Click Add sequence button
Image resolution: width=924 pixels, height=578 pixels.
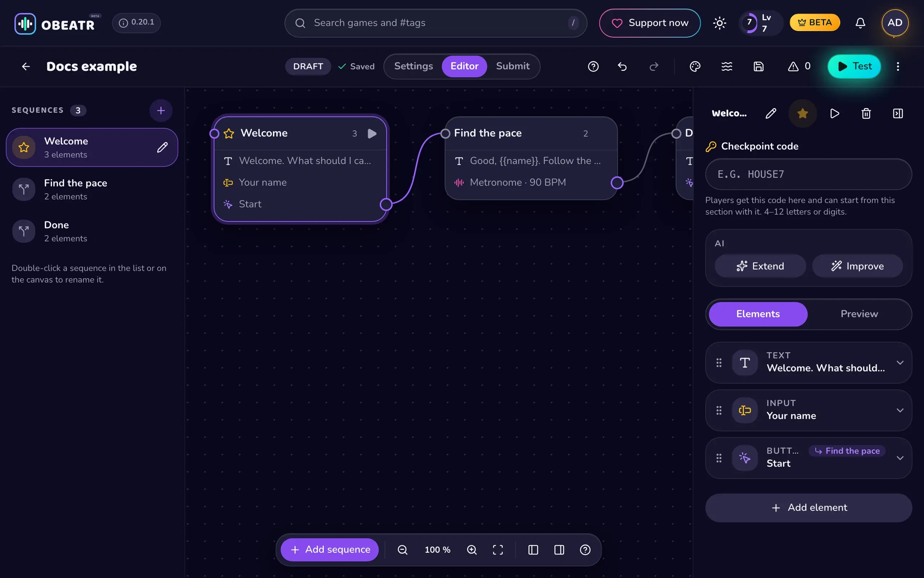click(330, 550)
